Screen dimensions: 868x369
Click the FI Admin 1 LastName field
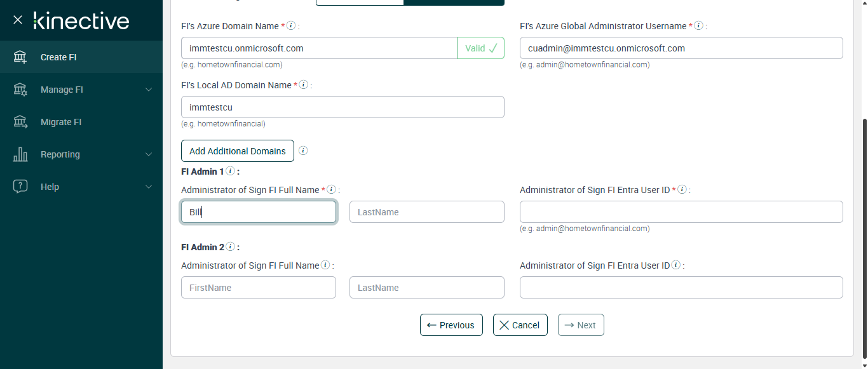(426, 212)
